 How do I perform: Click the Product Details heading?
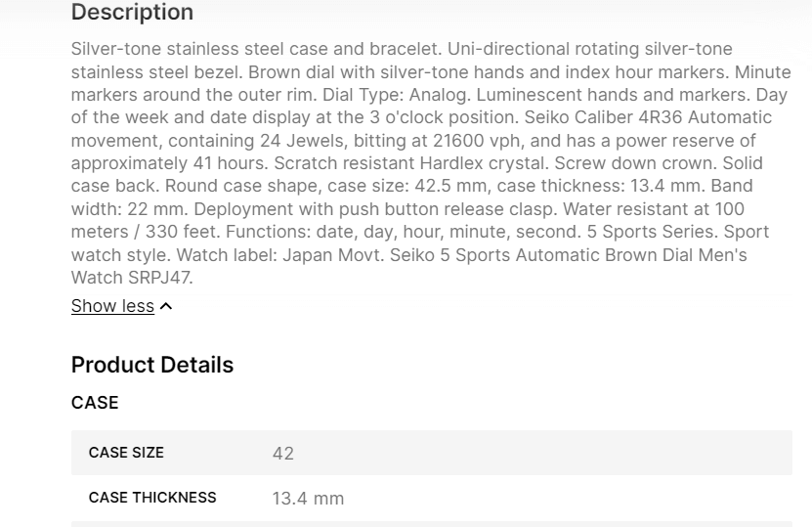click(x=152, y=365)
